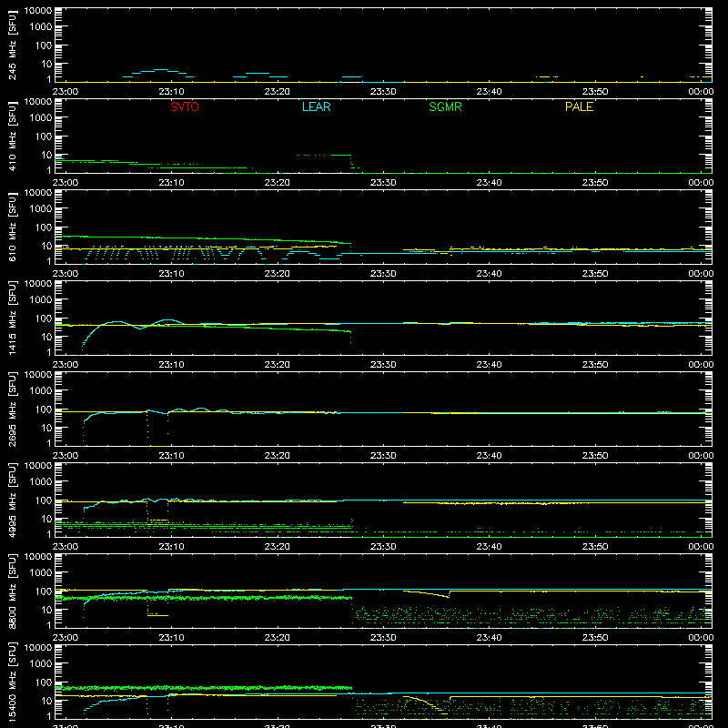Click the 23:00 time label under 1415 MHz panel
728x728 pixels.
point(65,365)
